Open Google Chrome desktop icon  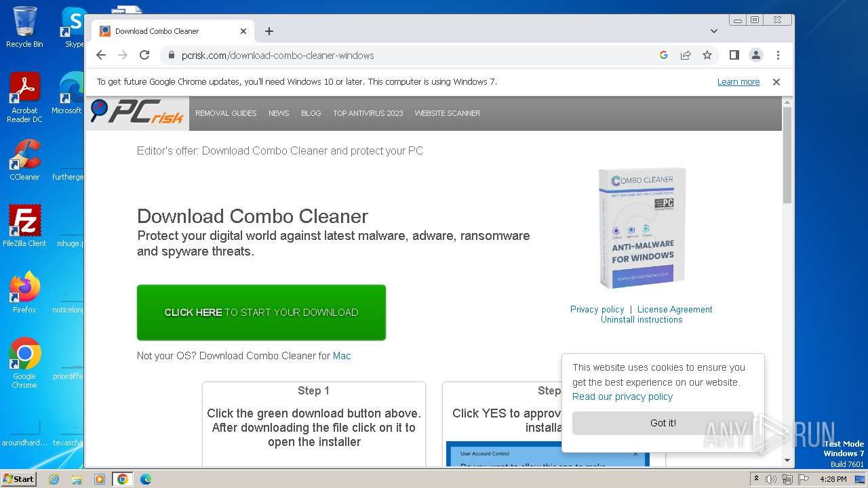(x=24, y=363)
